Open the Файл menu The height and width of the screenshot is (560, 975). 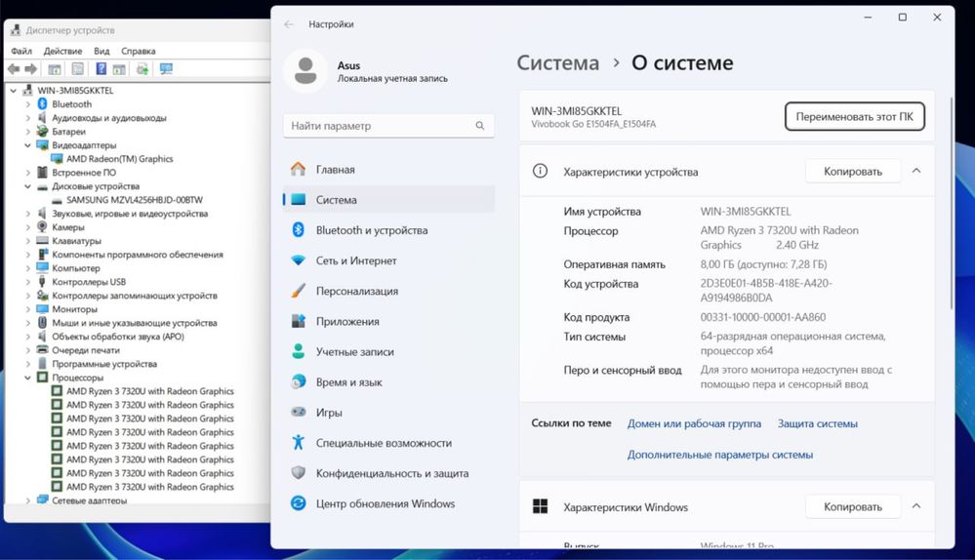(x=21, y=51)
